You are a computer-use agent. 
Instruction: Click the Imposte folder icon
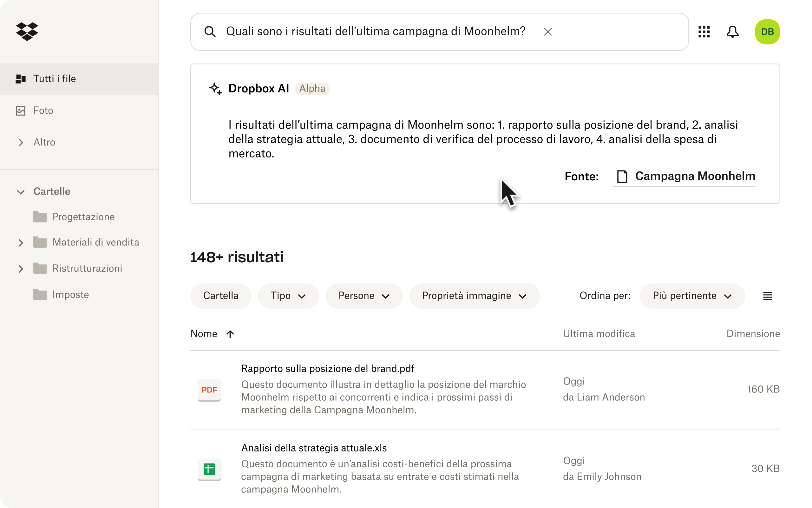pos(40,295)
